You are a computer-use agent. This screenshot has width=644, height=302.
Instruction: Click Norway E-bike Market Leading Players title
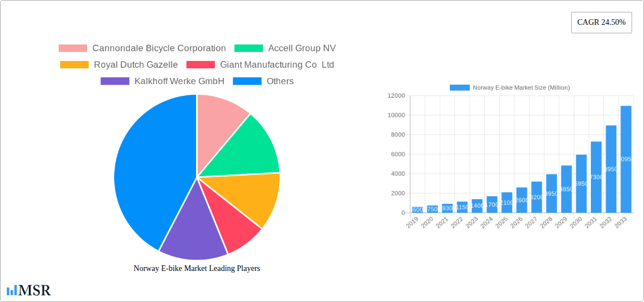click(x=197, y=269)
